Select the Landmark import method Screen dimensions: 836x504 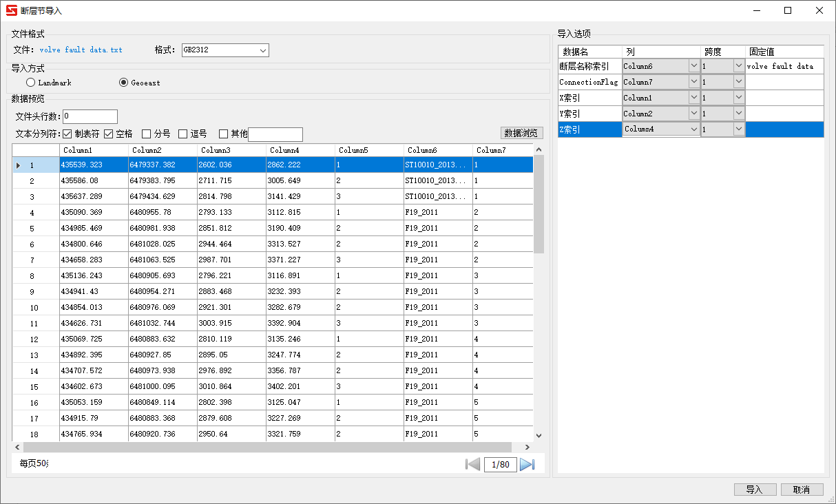(x=30, y=82)
